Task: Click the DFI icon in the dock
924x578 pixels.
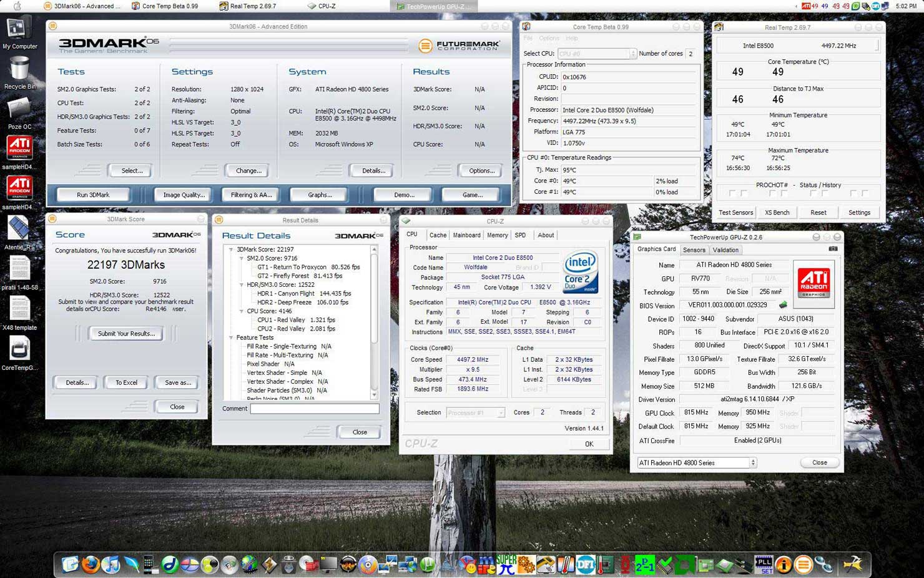Action: click(x=585, y=564)
